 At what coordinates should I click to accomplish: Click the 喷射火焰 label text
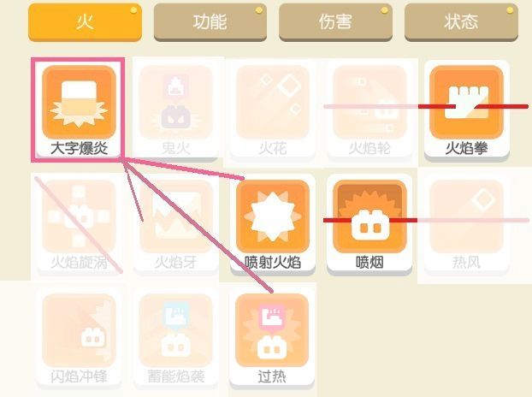pyautogui.click(x=273, y=263)
